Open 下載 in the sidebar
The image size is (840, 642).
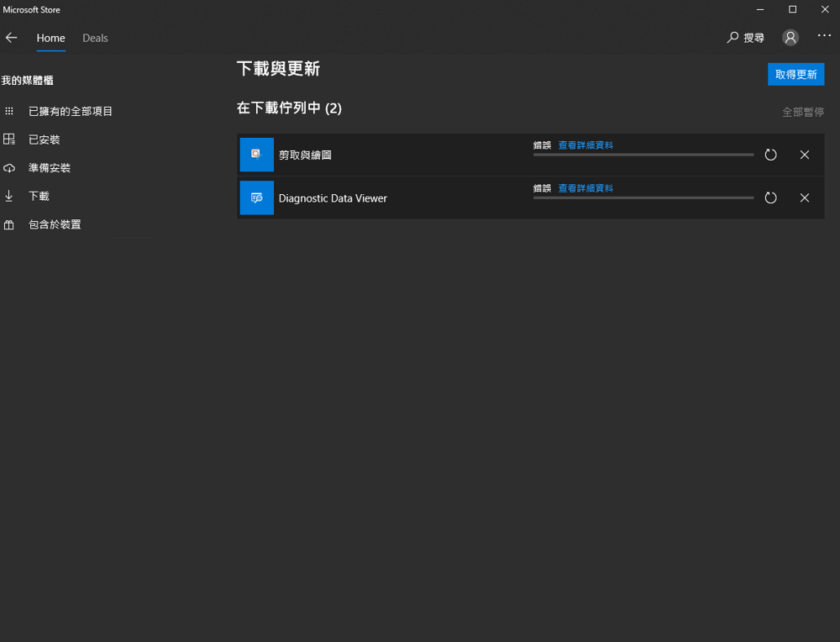(x=39, y=196)
